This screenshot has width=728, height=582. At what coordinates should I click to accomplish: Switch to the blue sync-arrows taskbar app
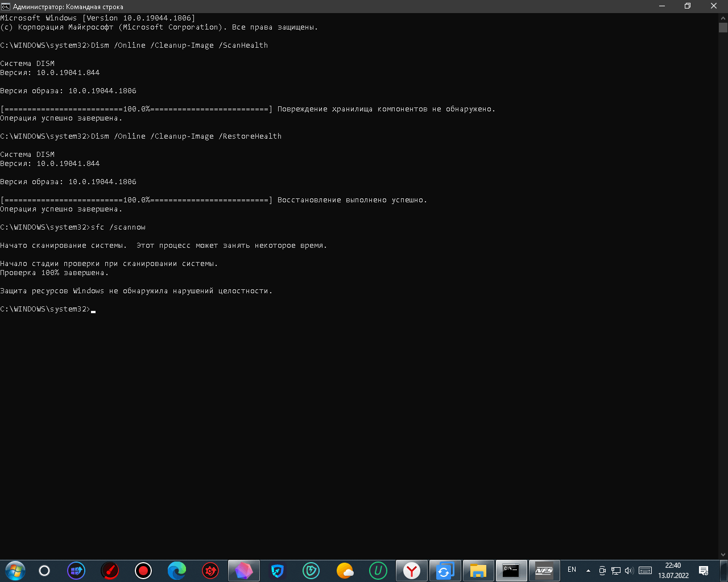click(x=445, y=571)
